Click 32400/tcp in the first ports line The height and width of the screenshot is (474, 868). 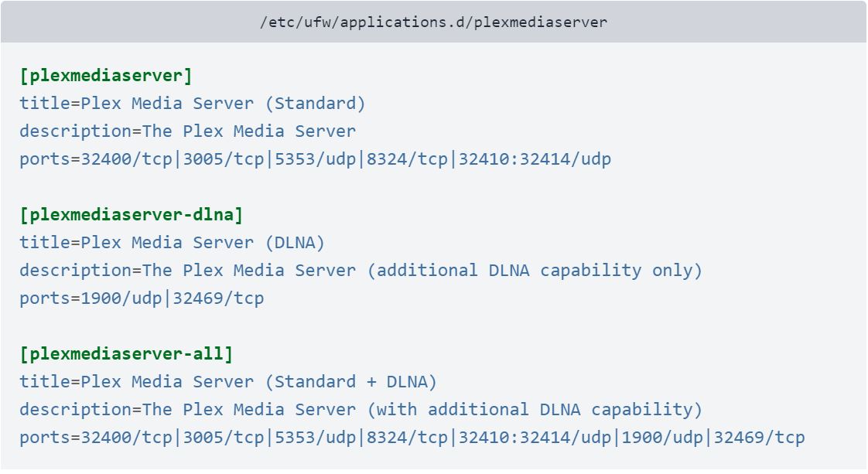(127, 159)
